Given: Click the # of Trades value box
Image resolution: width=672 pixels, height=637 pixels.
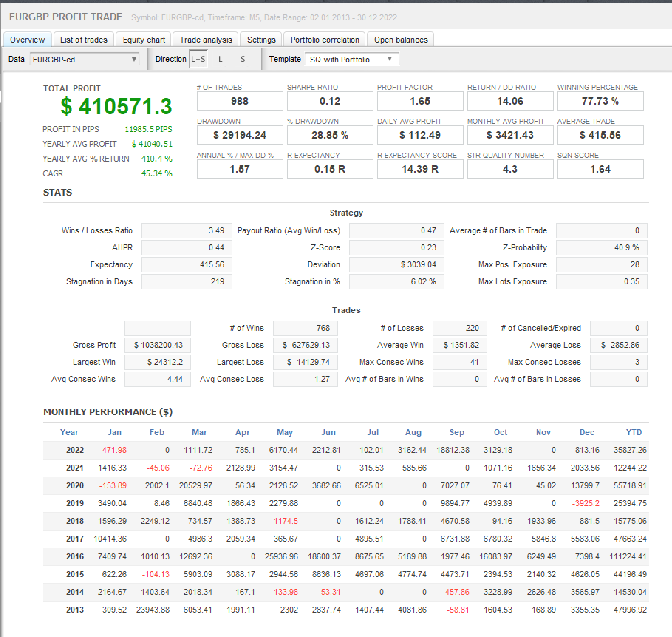Looking at the screenshot, I should pos(240,101).
